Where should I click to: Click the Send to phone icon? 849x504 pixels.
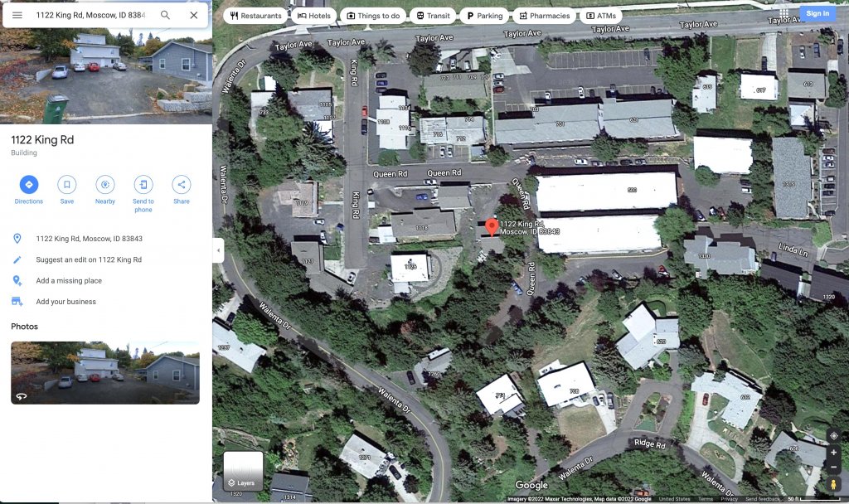(143, 185)
